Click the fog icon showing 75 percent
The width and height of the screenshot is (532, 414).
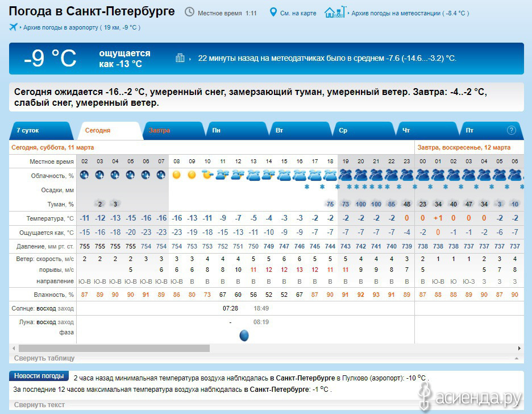click(330, 204)
